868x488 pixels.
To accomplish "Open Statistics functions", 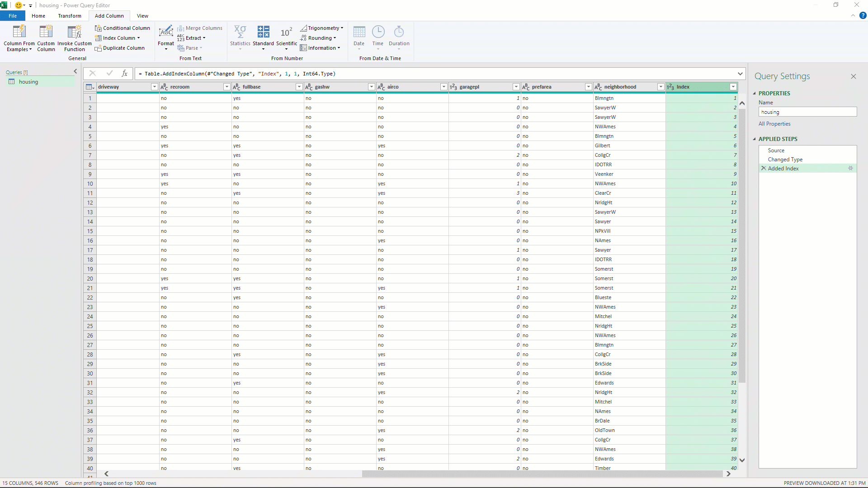I will click(240, 32).
